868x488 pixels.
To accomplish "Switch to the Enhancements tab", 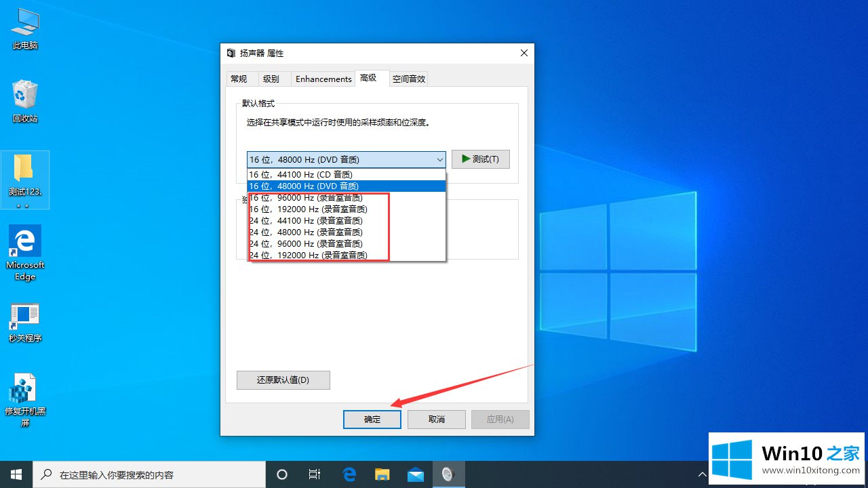I will 323,79.
